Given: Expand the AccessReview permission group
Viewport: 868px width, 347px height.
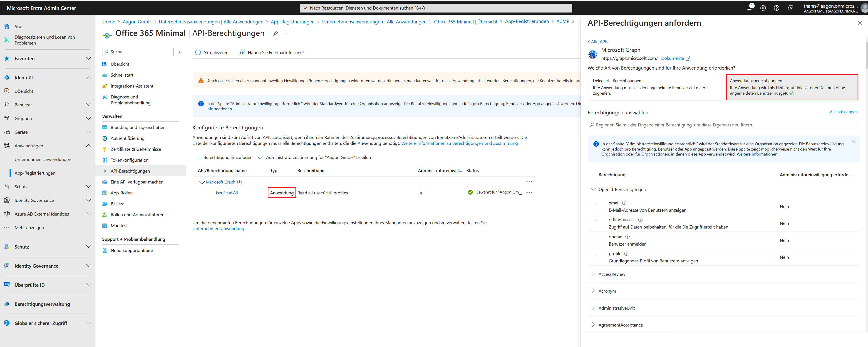Looking at the screenshot, I should point(593,274).
